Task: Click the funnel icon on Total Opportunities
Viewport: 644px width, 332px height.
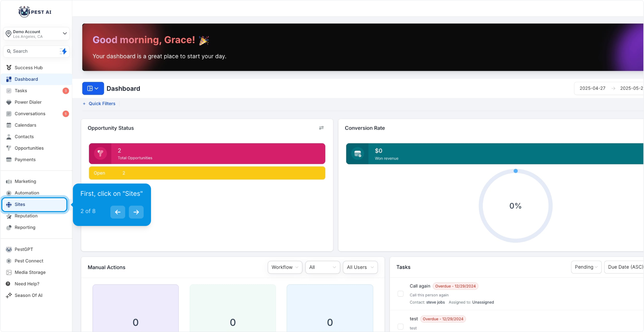Action: point(100,153)
